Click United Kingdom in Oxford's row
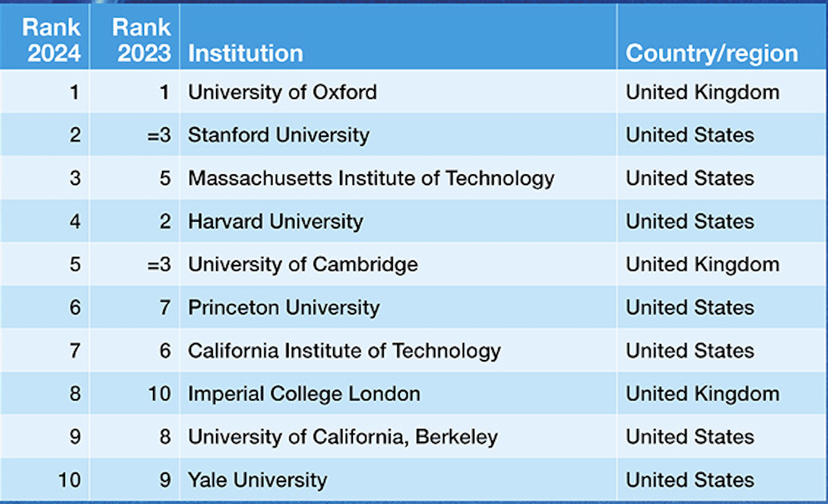 [702, 92]
